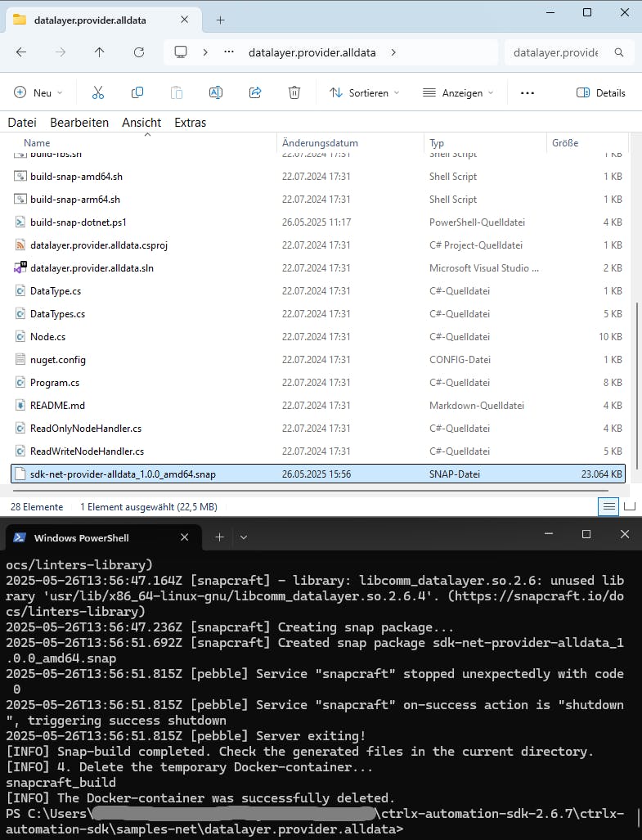
Task: Click the Rename icon in the toolbar
Action: tap(216, 92)
